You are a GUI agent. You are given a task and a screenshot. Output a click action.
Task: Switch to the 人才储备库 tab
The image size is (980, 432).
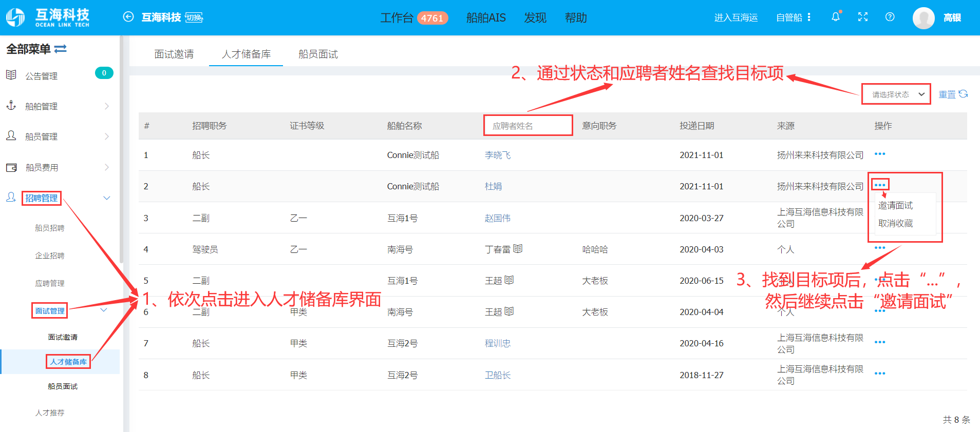pyautogui.click(x=246, y=54)
